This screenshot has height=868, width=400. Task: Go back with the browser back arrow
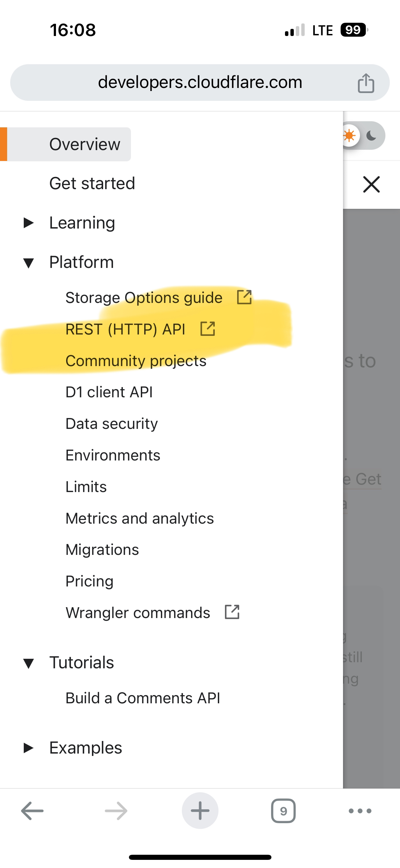coord(32,811)
